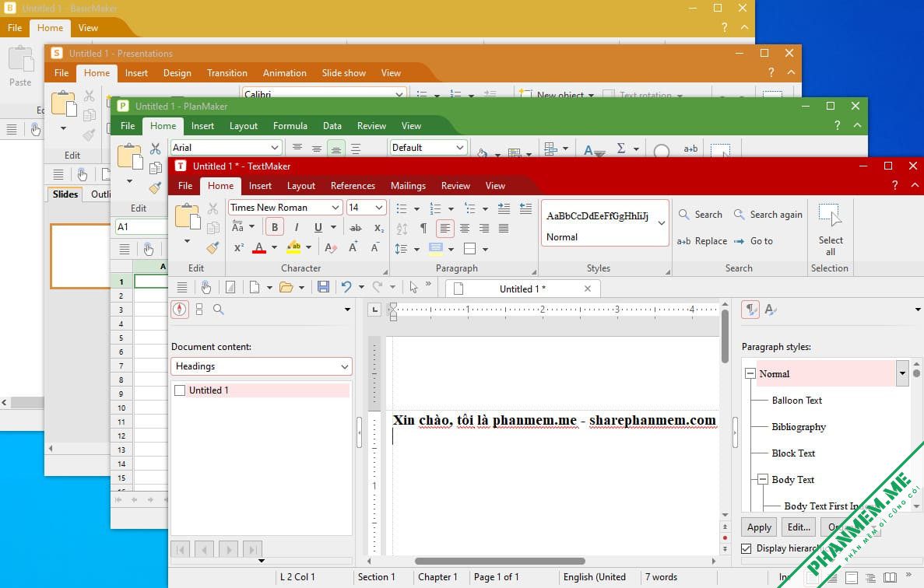Click the A1 cell reference box in PlanMaker
924x588 pixels.
(142, 226)
